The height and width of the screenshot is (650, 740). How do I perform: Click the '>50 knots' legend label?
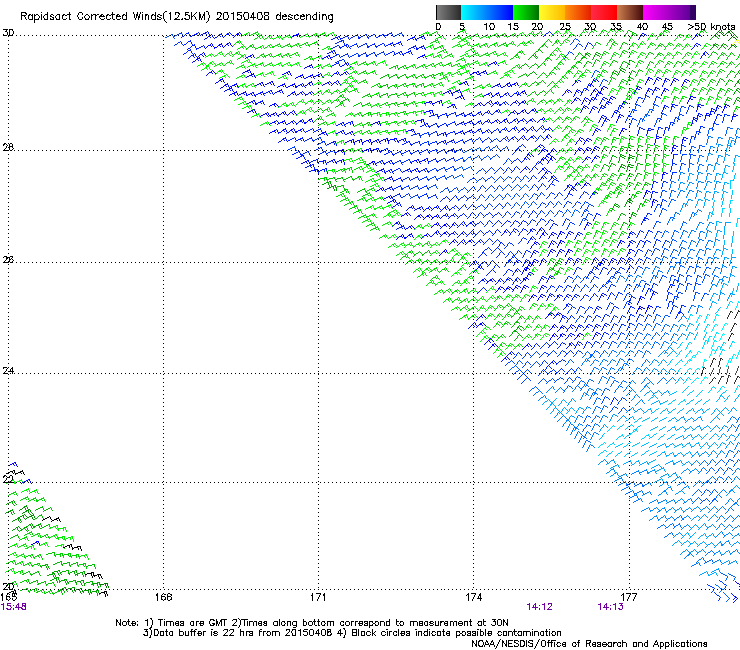click(x=711, y=26)
